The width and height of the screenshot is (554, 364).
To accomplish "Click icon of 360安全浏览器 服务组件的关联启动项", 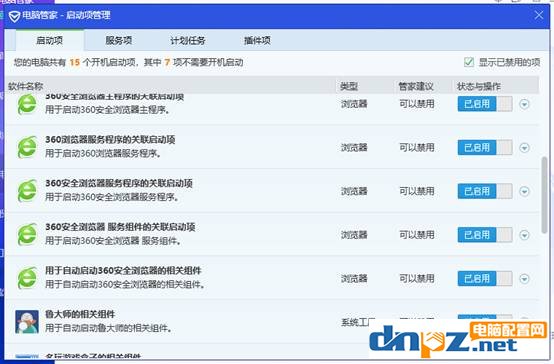I will coord(27,235).
